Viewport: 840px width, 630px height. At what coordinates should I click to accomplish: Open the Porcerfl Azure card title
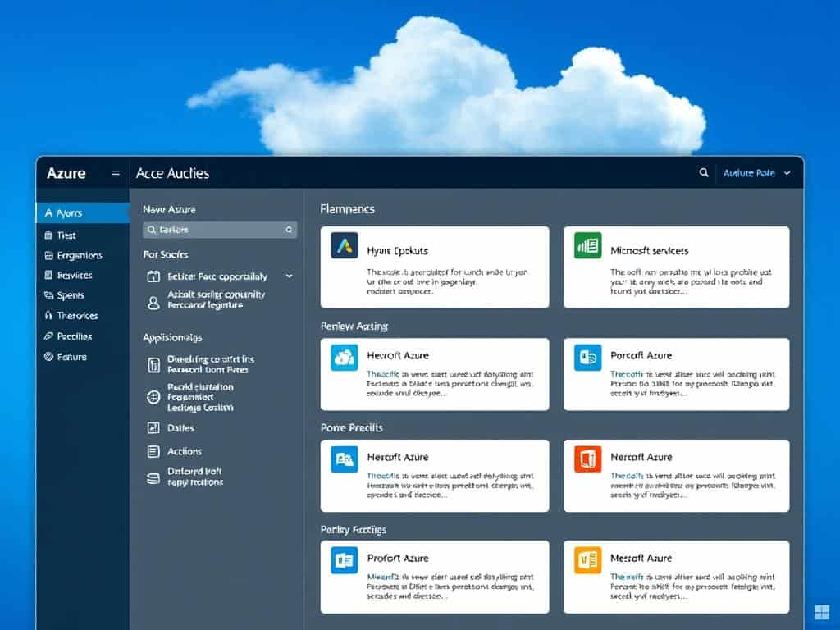[641, 356]
